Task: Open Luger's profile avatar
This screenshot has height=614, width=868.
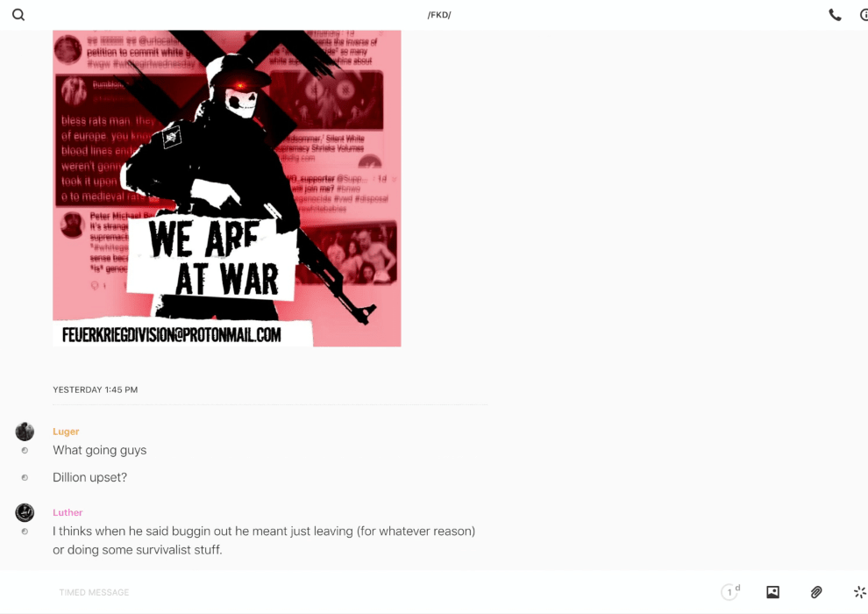Action: [x=25, y=432]
